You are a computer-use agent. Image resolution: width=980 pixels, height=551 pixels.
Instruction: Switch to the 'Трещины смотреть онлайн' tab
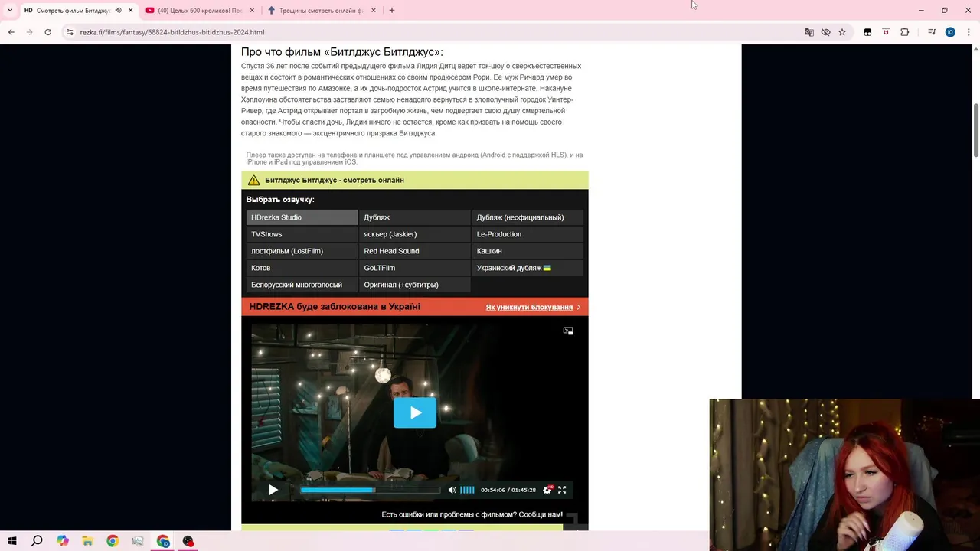(x=322, y=10)
